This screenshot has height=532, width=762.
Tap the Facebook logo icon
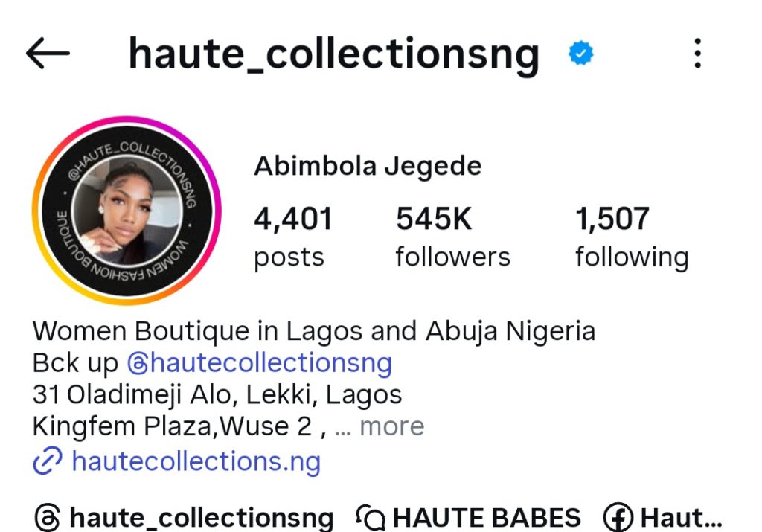[x=618, y=518]
